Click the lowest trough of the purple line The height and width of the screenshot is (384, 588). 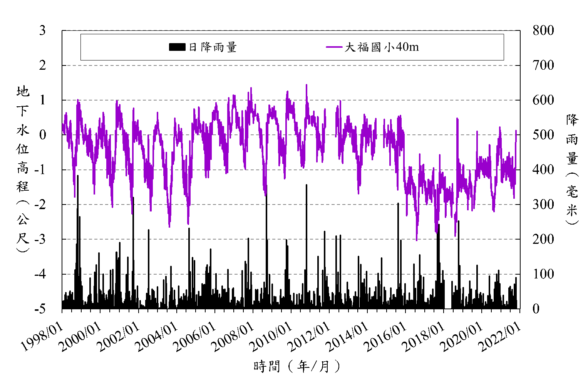tap(416, 240)
